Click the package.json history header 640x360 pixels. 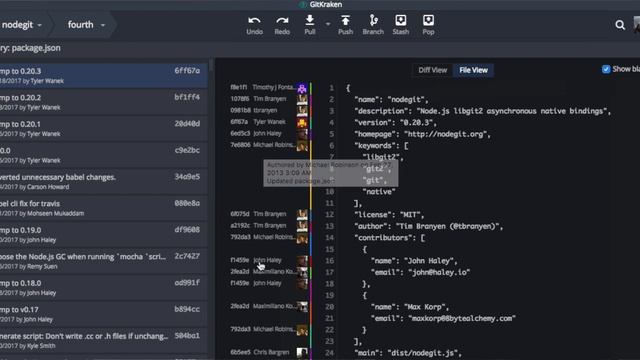point(30,48)
